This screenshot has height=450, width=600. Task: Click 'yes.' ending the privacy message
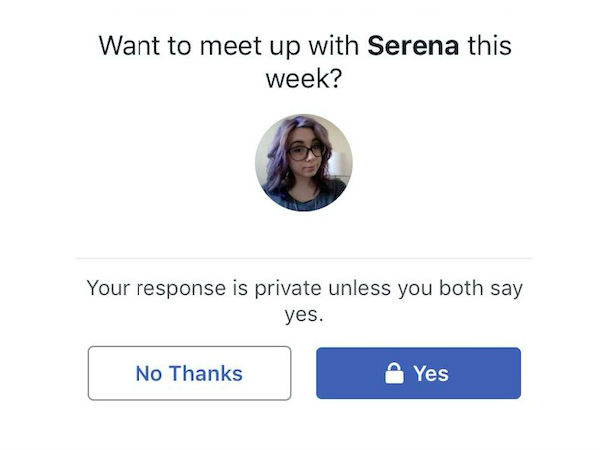pyautogui.click(x=303, y=316)
